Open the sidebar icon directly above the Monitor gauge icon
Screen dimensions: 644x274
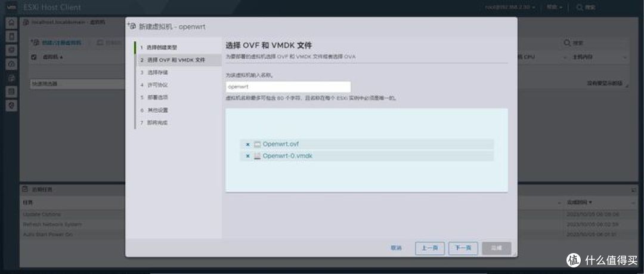(11, 50)
